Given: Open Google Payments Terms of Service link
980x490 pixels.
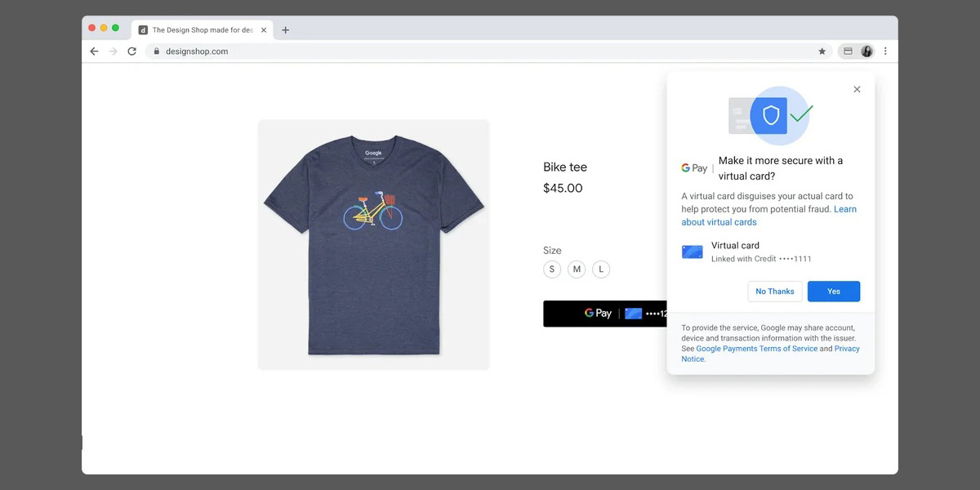Looking at the screenshot, I should point(756,349).
